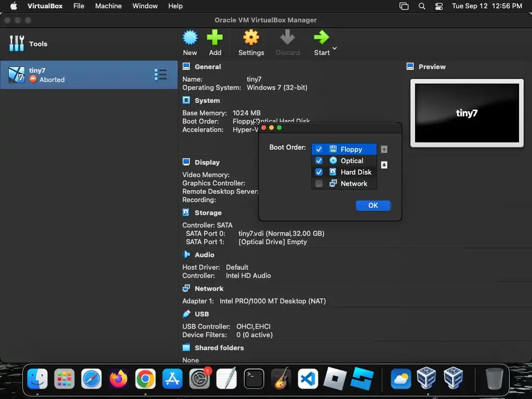Image resolution: width=532 pixels, height=399 pixels.
Task: Open Terminal from the dock
Action: pos(254,378)
